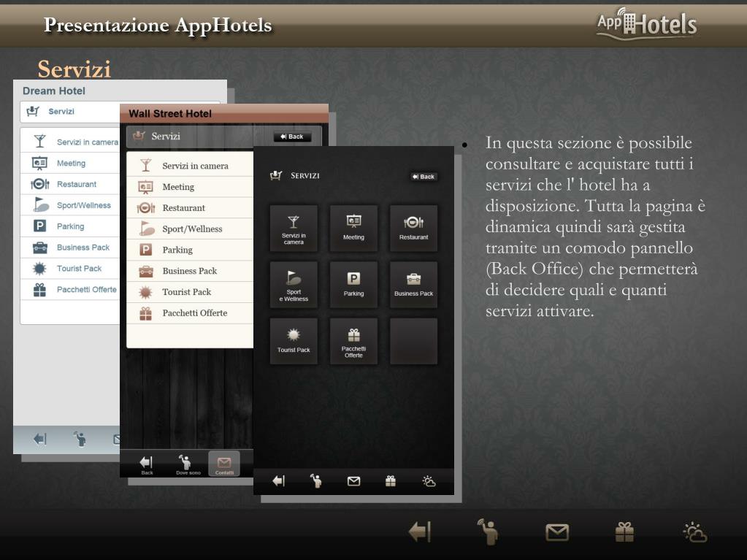Viewport: 747px width, 560px height.
Task: Select Pacchetti Offerte in Wall Street Hotel list
Action: pos(190,313)
